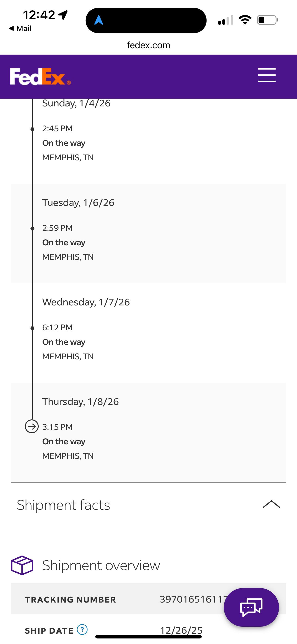
Task: Click the 12/26/25 ship date value
Action: click(x=181, y=630)
